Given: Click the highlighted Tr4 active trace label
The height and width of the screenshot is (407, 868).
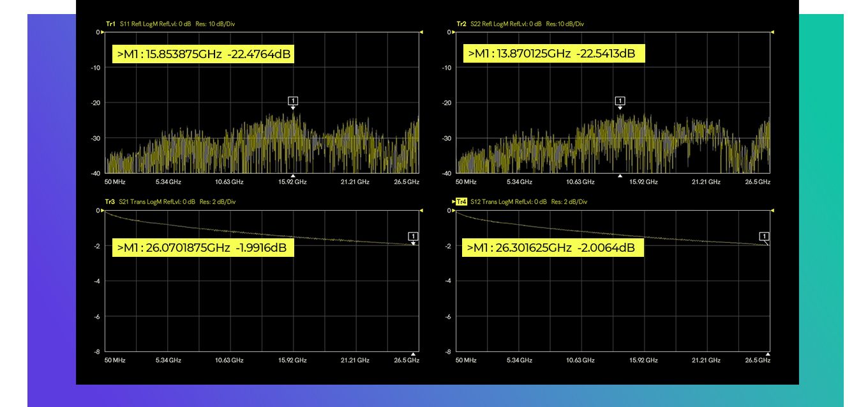Looking at the screenshot, I should coord(461,202).
